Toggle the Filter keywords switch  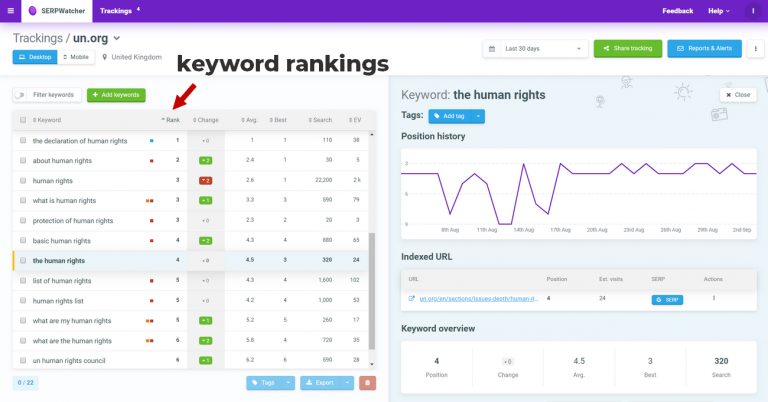22,95
